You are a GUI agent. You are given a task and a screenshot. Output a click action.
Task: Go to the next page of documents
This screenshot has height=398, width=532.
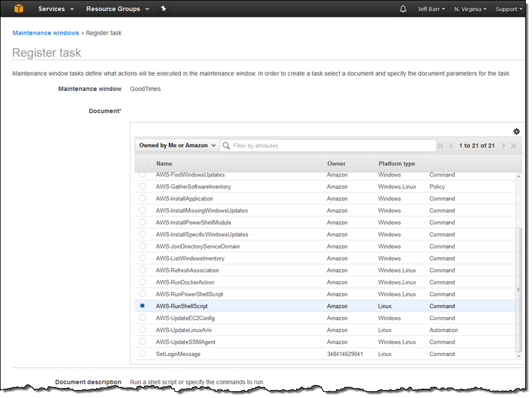(504, 146)
